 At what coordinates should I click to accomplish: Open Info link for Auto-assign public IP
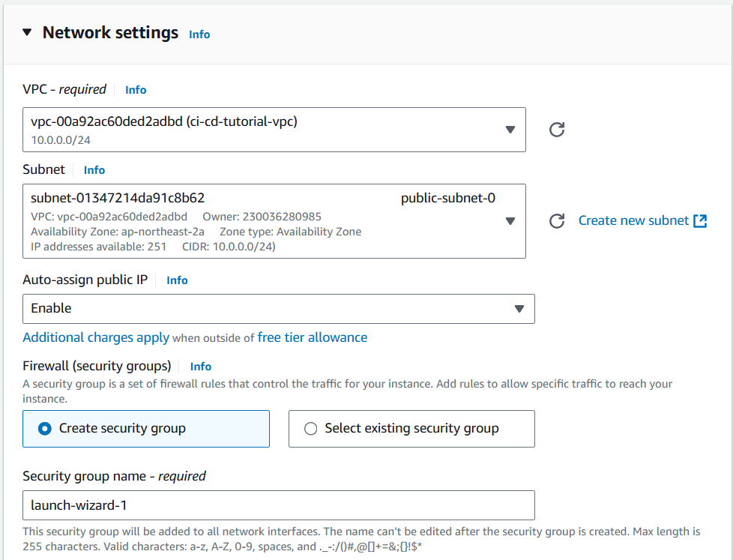(x=177, y=280)
